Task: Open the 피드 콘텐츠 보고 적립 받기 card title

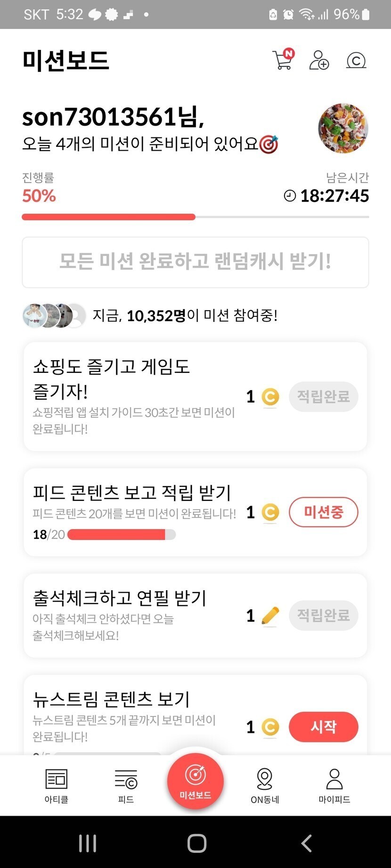Action: pos(132,493)
